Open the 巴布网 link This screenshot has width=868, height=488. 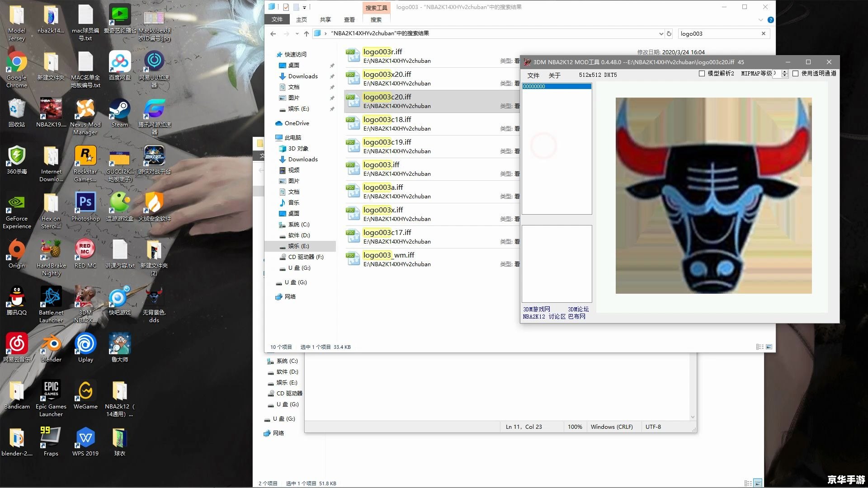577,317
